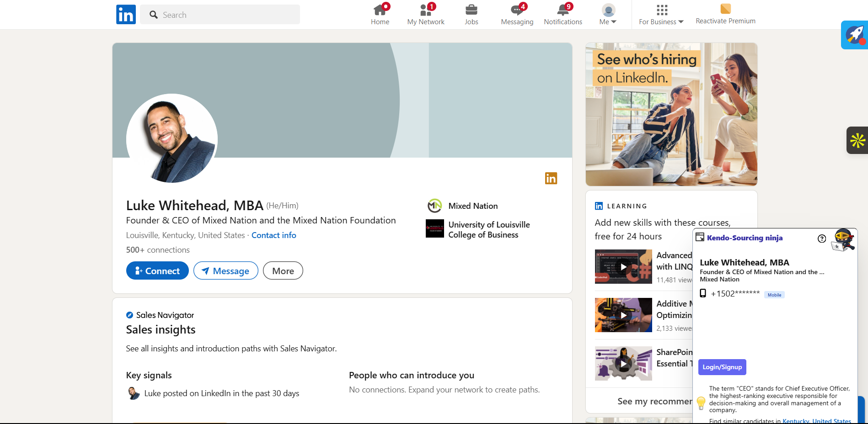Image resolution: width=868 pixels, height=424 pixels.
Task: Play the Advanced LINQ course video
Action: [x=623, y=267]
